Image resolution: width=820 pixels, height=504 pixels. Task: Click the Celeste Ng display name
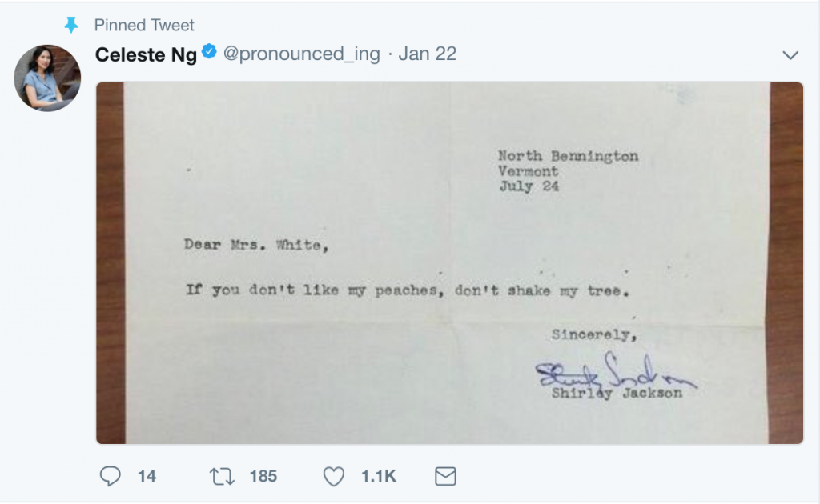tap(146, 54)
